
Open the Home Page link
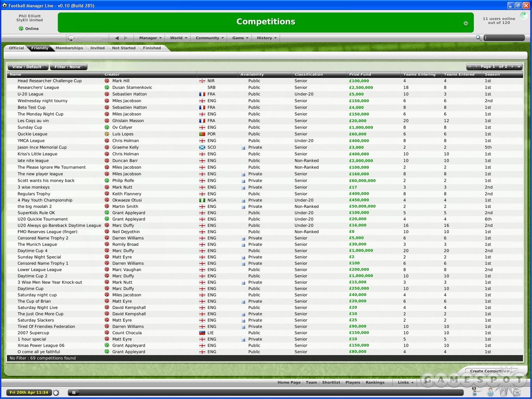click(x=289, y=382)
